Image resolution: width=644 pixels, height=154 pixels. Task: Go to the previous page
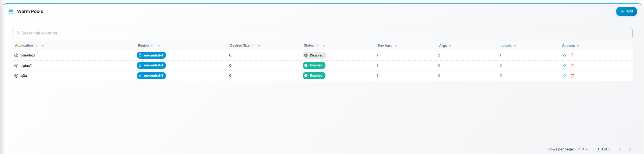pyautogui.click(x=620, y=149)
